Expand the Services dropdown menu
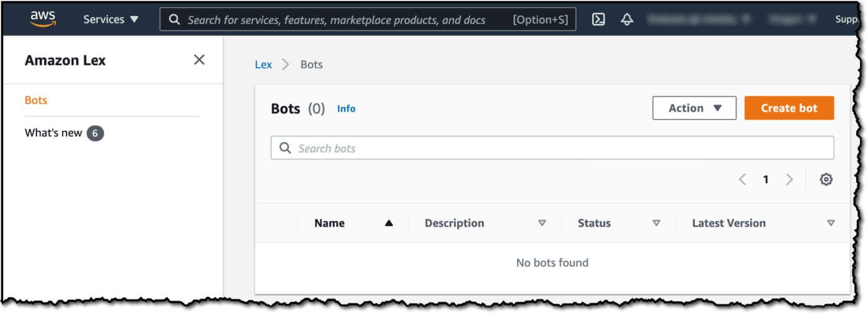Screen dimensions: 868x313 (x=112, y=19)
